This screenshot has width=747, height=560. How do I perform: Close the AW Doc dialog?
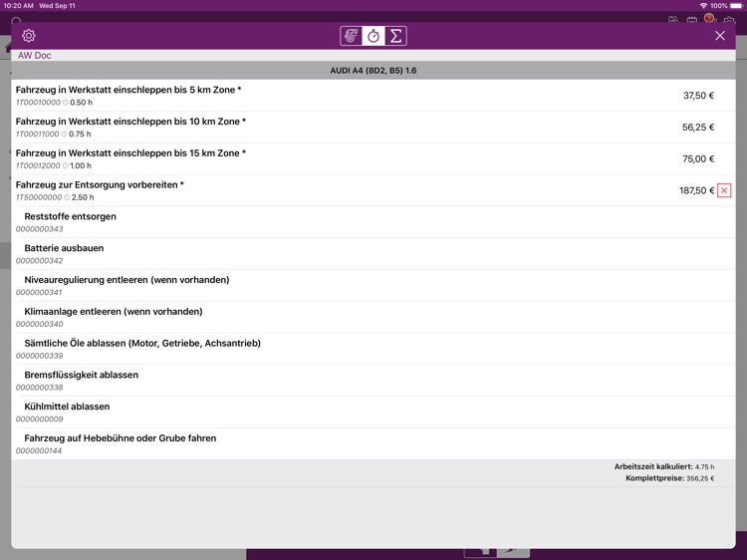[x=720, y=36]
